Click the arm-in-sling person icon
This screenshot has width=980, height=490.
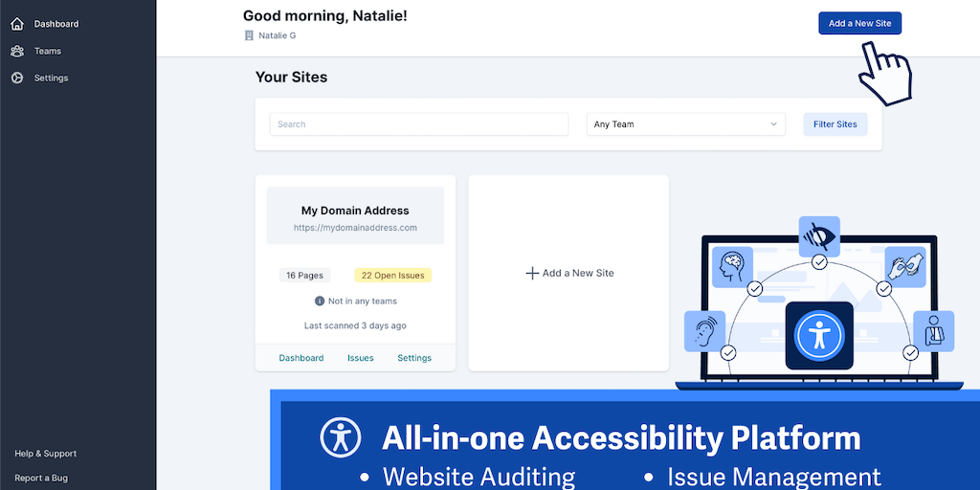click(x=934, y=330)
